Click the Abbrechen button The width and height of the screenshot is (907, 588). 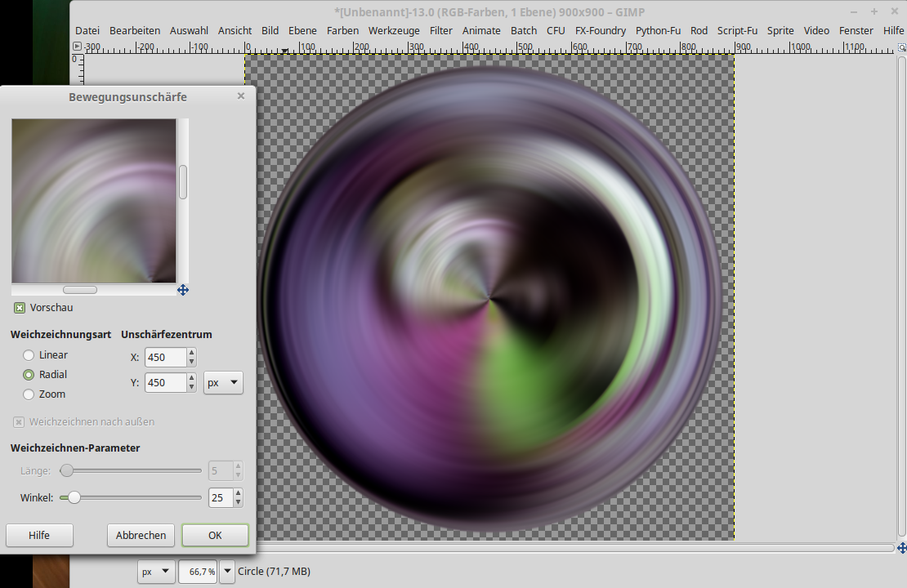click(141, 536)
